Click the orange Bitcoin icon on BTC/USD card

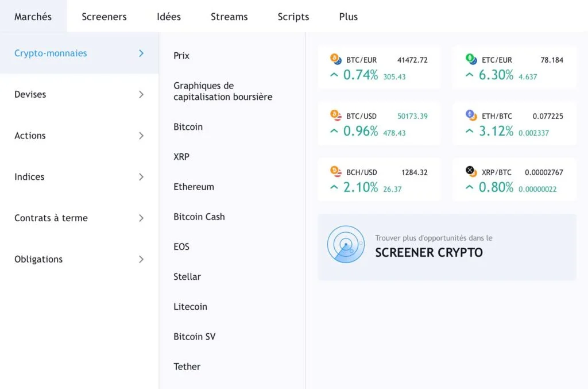click(x=334, y=115)
